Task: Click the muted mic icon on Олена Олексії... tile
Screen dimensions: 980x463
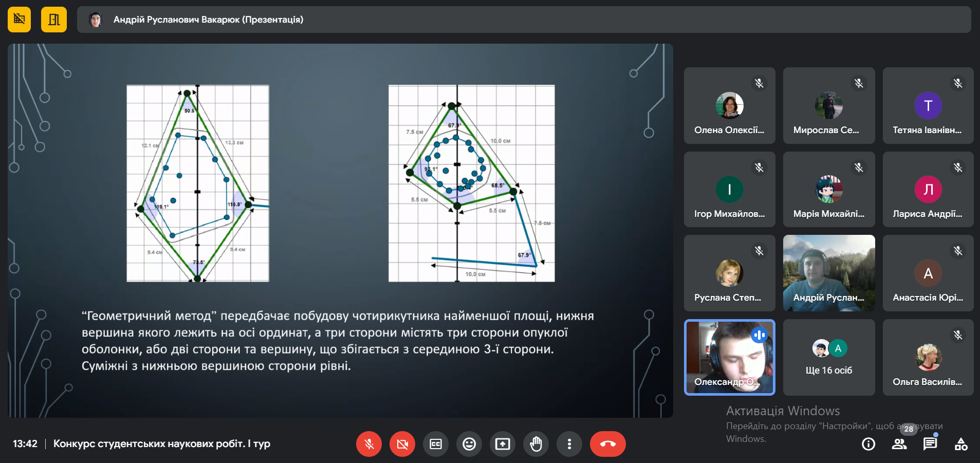Action: [x=759, y=83]
